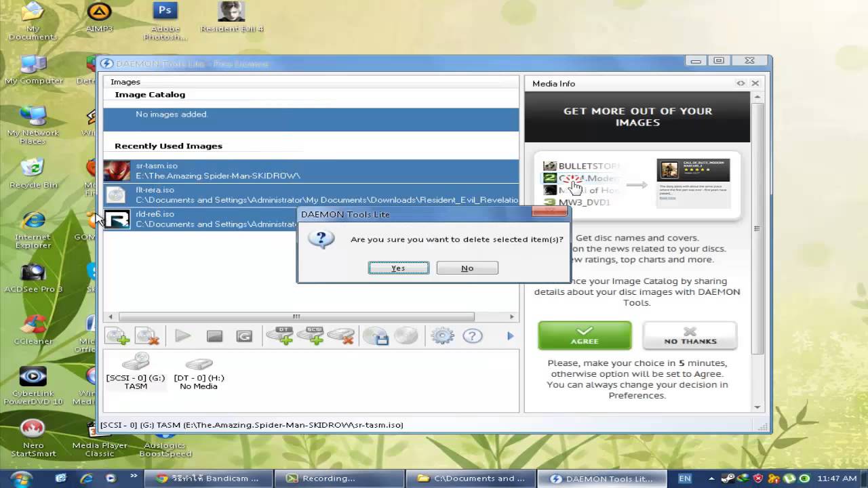Toggle the Media Info panel pin icon
Viewport: 868px width, 488px height.
[x=741, y=83]
